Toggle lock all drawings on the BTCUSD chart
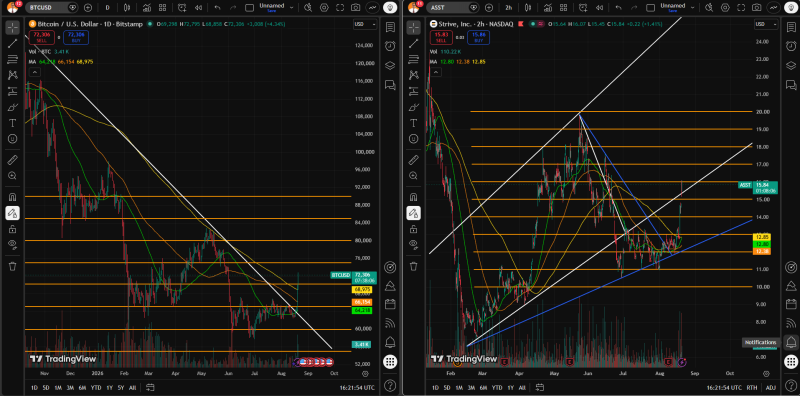800x396 pixels. point(13,229)
